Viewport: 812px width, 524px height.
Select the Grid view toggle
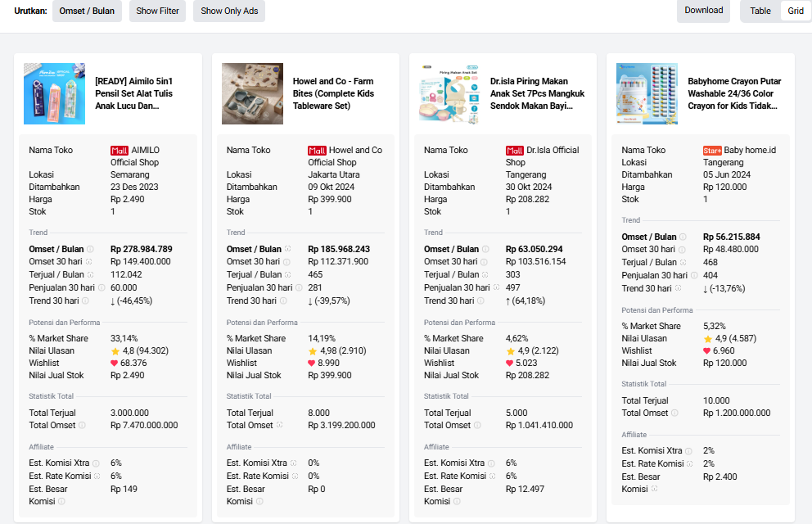click(x=796, y=11)
